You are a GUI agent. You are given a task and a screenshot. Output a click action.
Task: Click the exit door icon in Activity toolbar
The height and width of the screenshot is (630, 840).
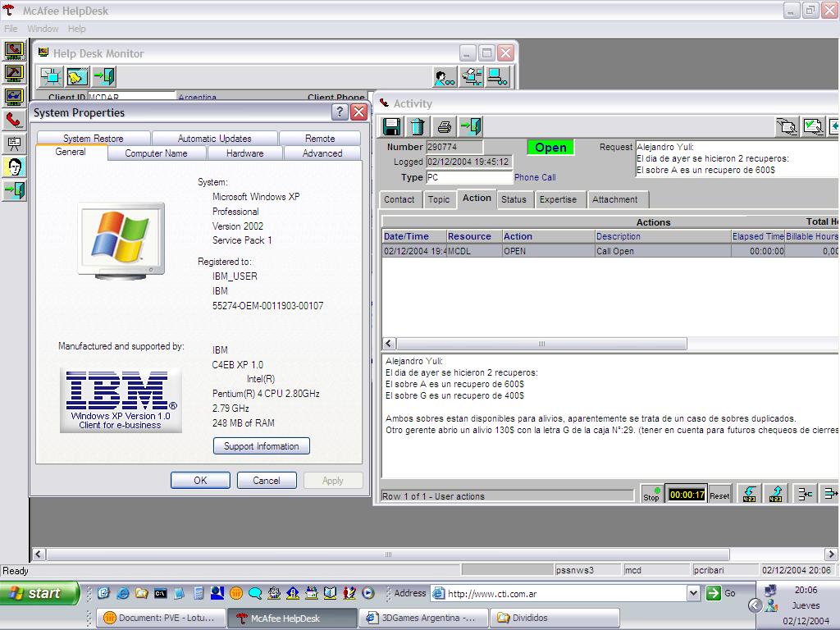point(471,126)
